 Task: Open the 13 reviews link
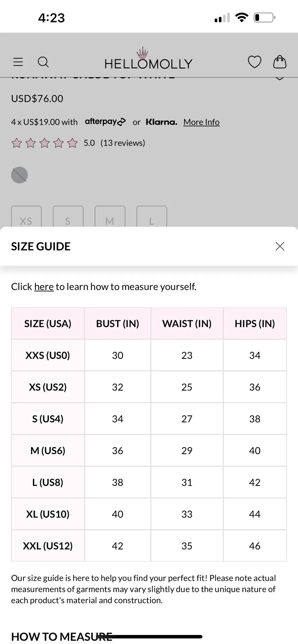[123, 143]
